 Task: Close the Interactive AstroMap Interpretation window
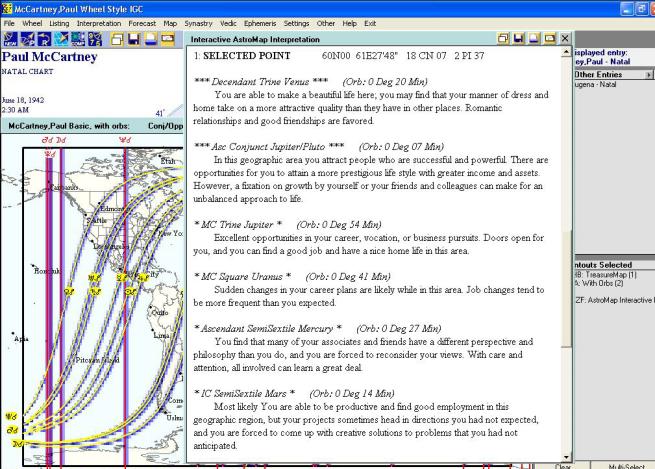coord(565,38)
